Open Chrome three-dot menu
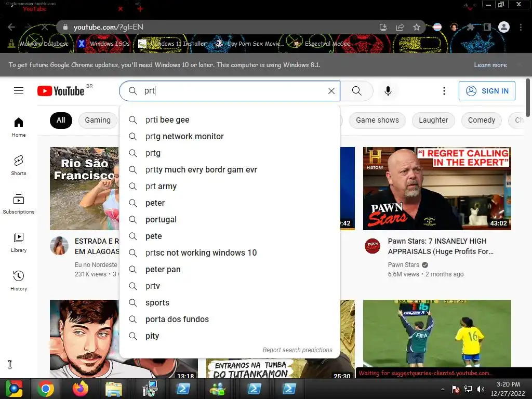 [521, 27]
